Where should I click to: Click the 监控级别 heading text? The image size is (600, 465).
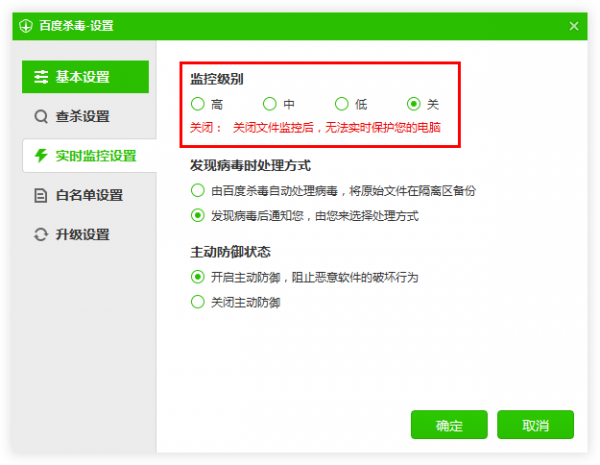217,79
